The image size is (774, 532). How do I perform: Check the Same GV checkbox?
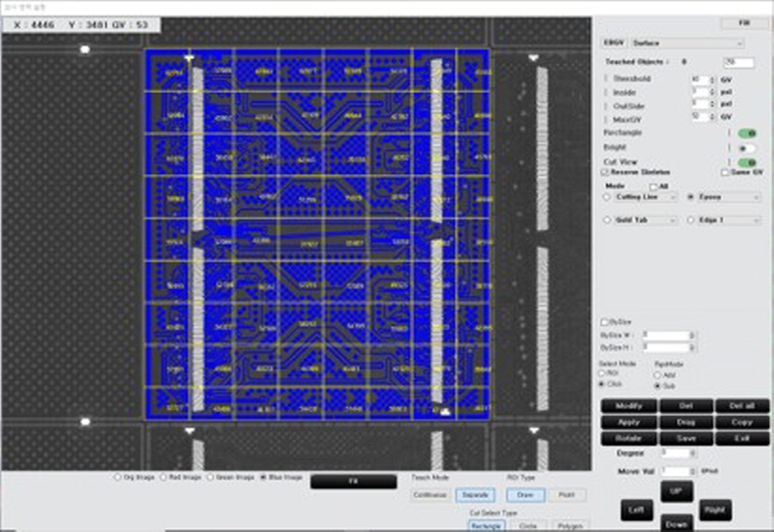pyautogui.click(x=726, y=172)
